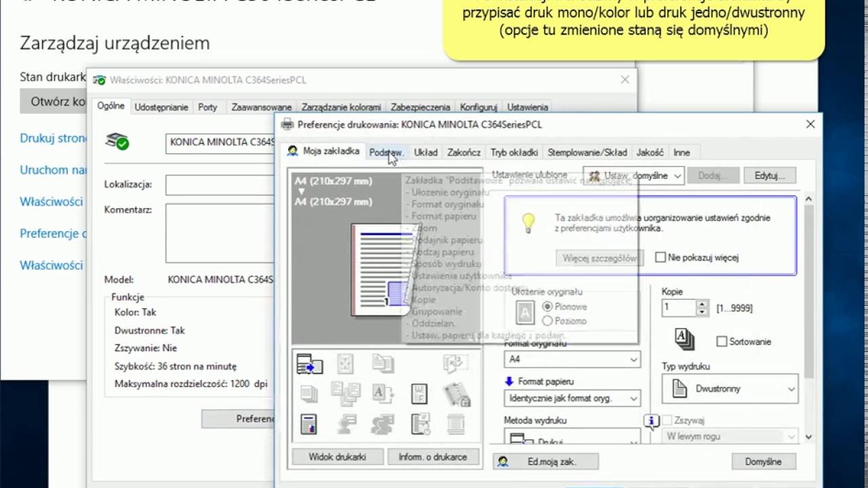This screenshot has height=488, width=868.
Task: Open the Metoda wydruku dropdown
Action: [572, 437]
